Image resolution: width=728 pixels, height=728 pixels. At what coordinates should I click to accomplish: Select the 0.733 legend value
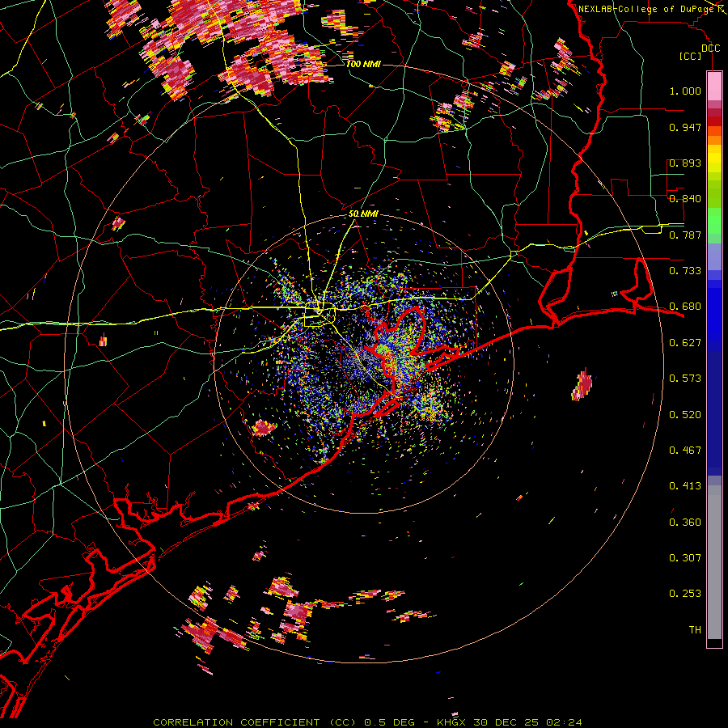point(685,271)
